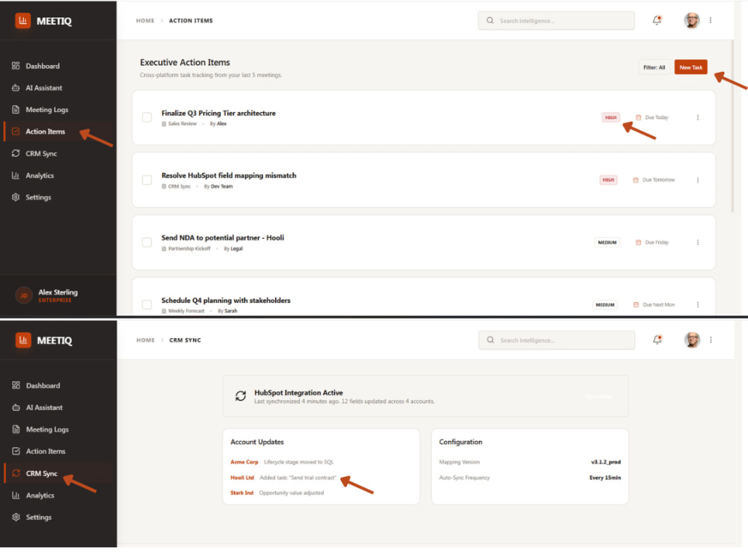Viewport: 748px width, 560px height.
Task: Click the HIGH badge on Finalize Q3 Pricing task
Action: click(610, 117)
